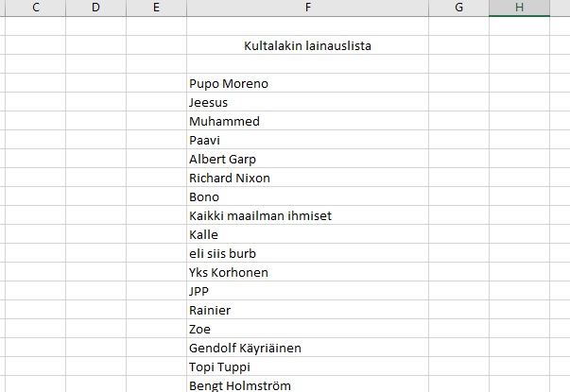This screenshot has width=570, height=392.
Task: Click the Yks Korhonen cell
Action: click(x=307, y=272)
